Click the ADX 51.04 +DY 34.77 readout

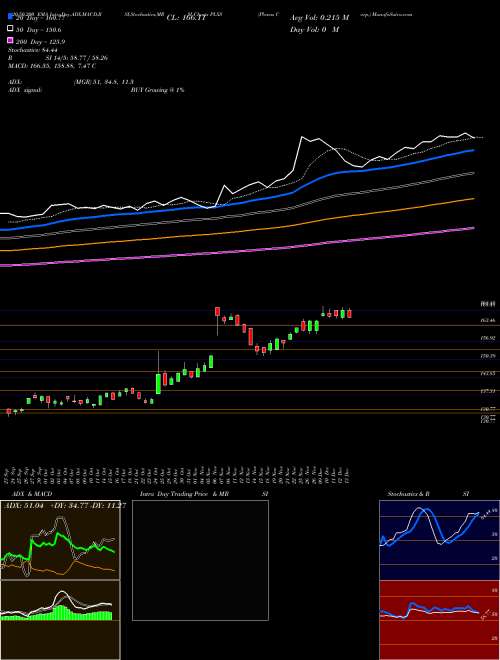(64, 506)
